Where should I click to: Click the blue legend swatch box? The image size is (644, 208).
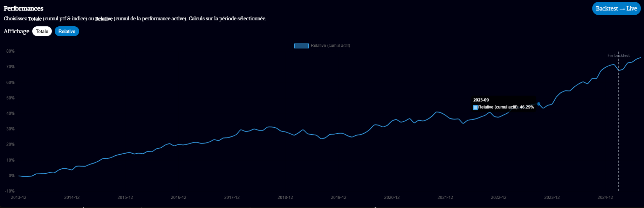(301, 46)
